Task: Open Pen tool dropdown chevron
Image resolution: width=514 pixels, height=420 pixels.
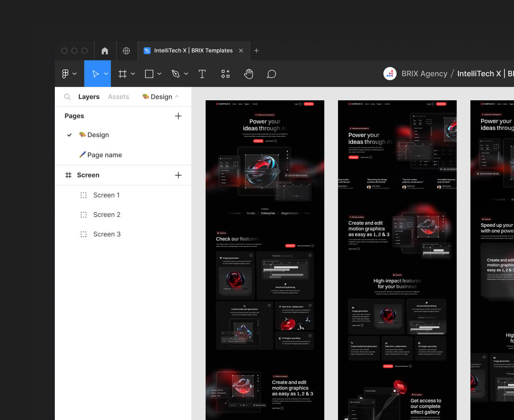Action: [x=186, y=74]
